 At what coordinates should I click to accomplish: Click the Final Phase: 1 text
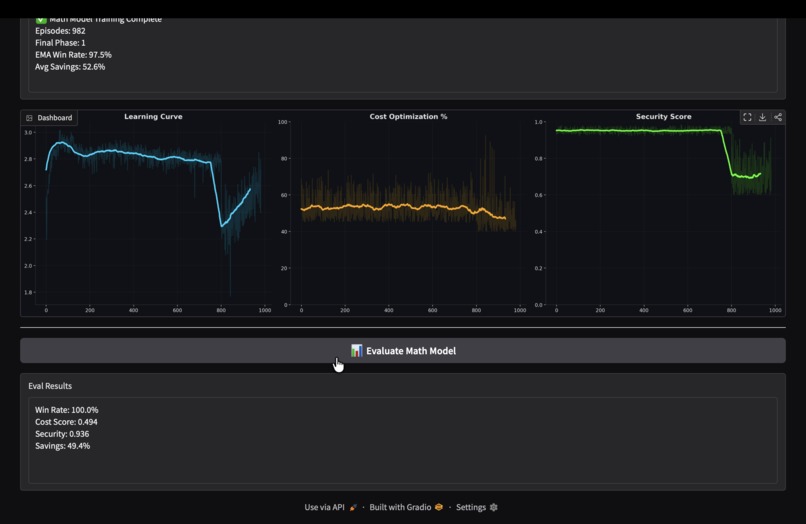(x=60, y=43)
